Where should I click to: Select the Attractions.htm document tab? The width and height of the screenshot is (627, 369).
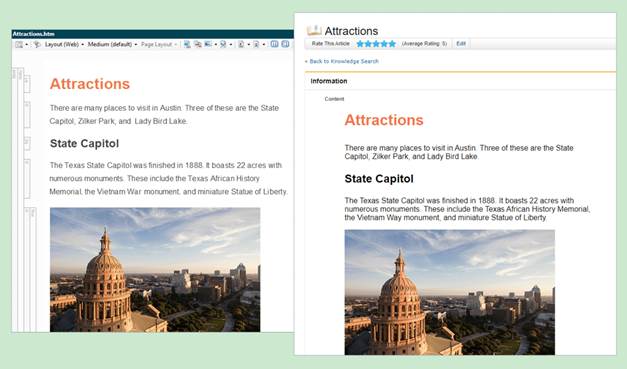34,34
